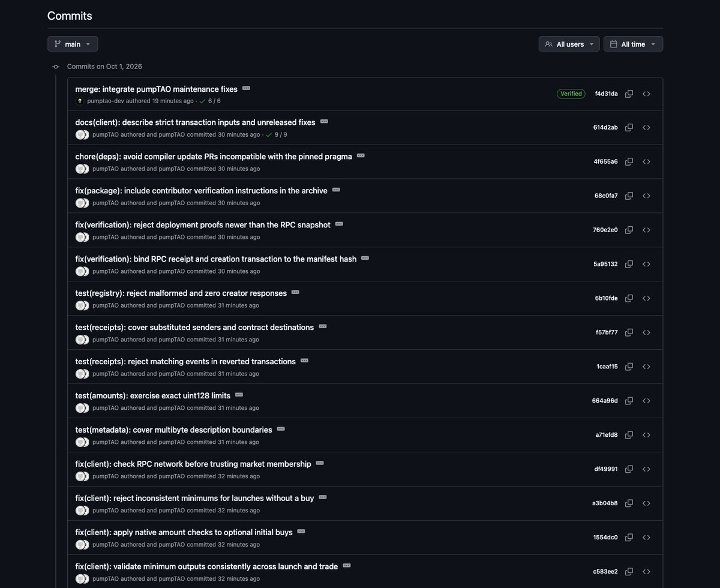Copy full SHA for commit df49991

[x=629, y=469]
